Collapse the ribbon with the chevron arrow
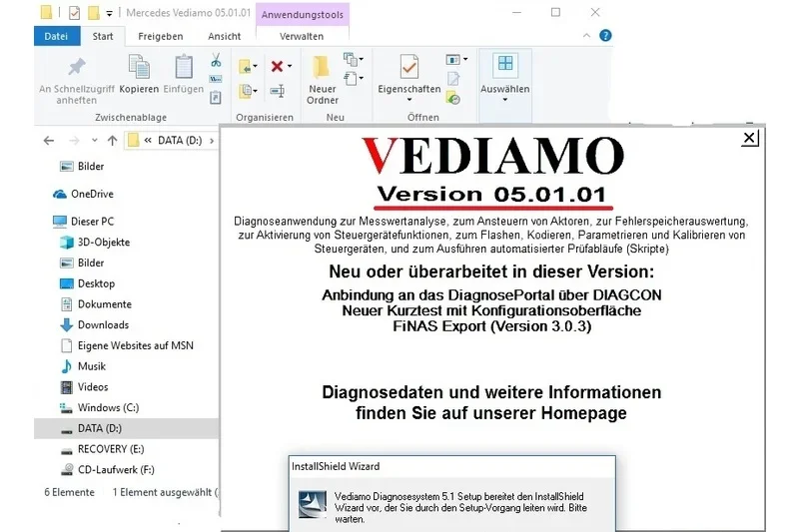The height and width of the screenshot is (532, 799). (586, 36)
